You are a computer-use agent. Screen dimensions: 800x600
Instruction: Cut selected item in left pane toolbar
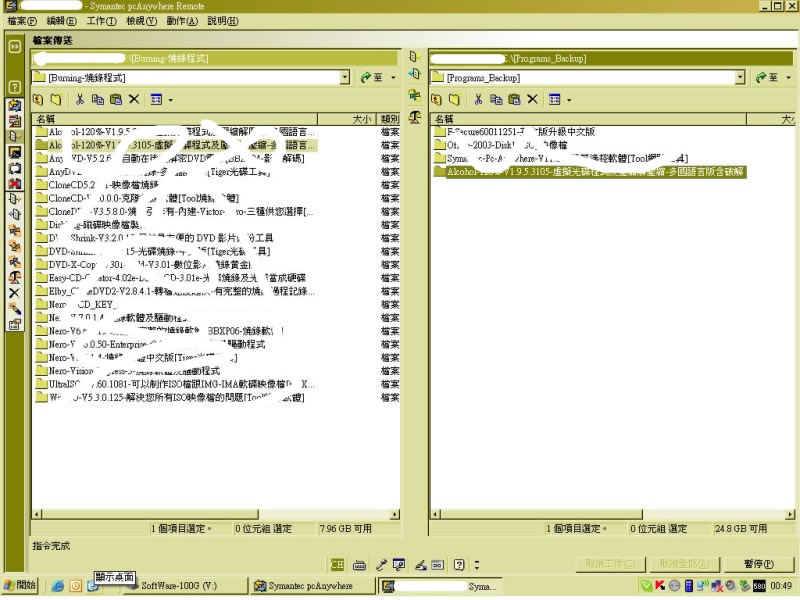coord(80,99)
